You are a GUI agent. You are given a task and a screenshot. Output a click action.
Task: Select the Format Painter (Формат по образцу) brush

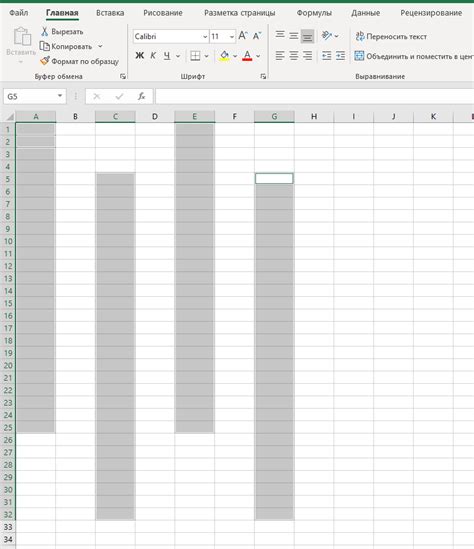[x=45, y=61]
